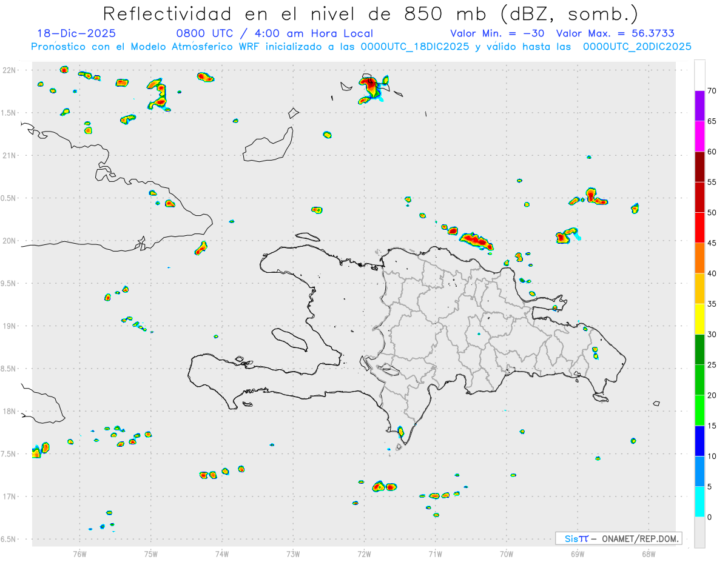
Task: Select the "Valor Min. = -30" text
Action: tap(497, 33)
